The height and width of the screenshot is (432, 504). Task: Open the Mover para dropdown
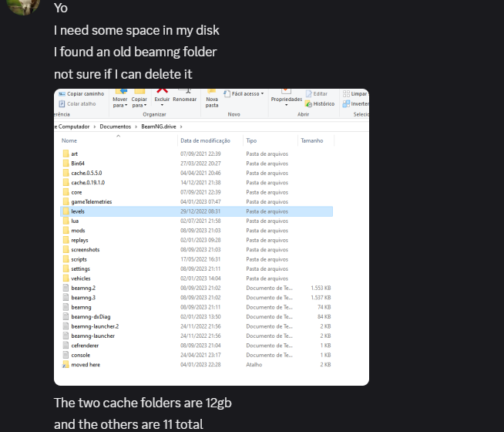(x=120, y=102)
